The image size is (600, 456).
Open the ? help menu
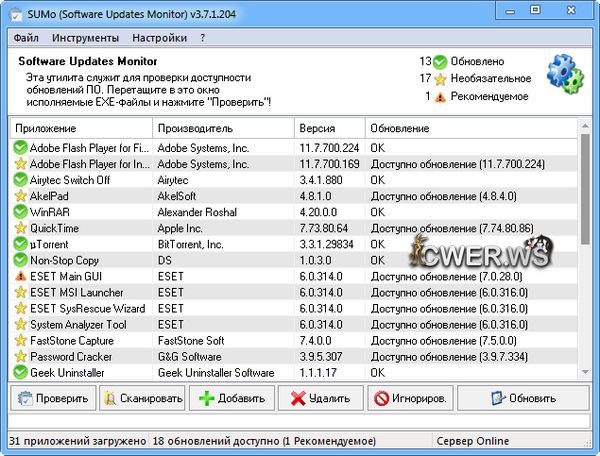[x=203, y=38]
